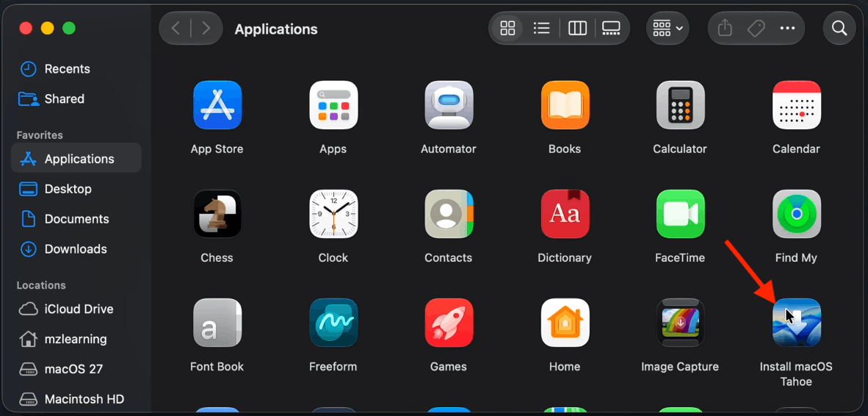
Task: Select the Install macOS Tahoe icon
Action: pyautogui.click(x=797, y=323)
